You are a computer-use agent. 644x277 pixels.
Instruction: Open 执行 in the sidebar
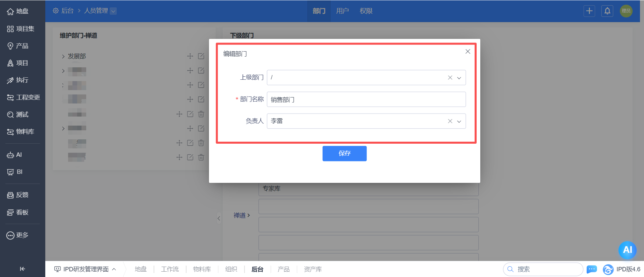(18, 80)
